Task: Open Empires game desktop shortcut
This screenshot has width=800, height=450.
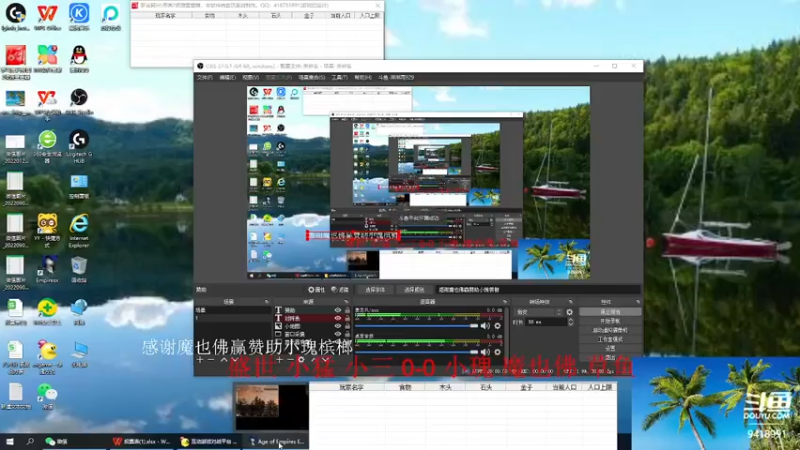Action: click(x=47, y=269)
